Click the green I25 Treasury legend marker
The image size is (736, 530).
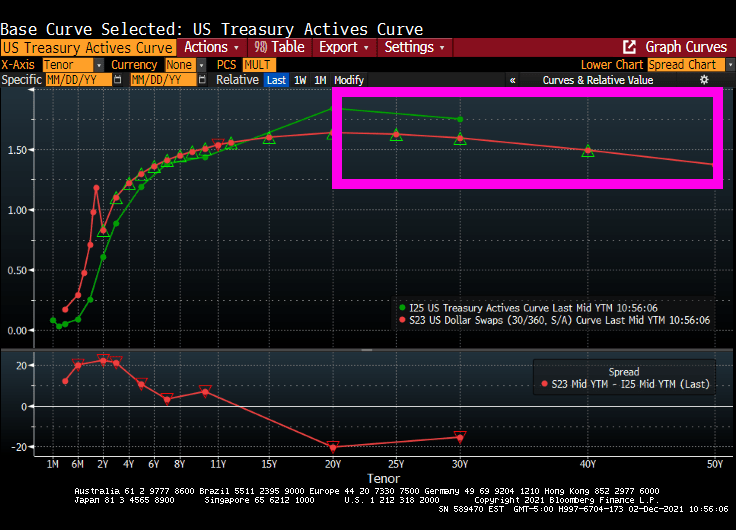click(x=403, y=307)
